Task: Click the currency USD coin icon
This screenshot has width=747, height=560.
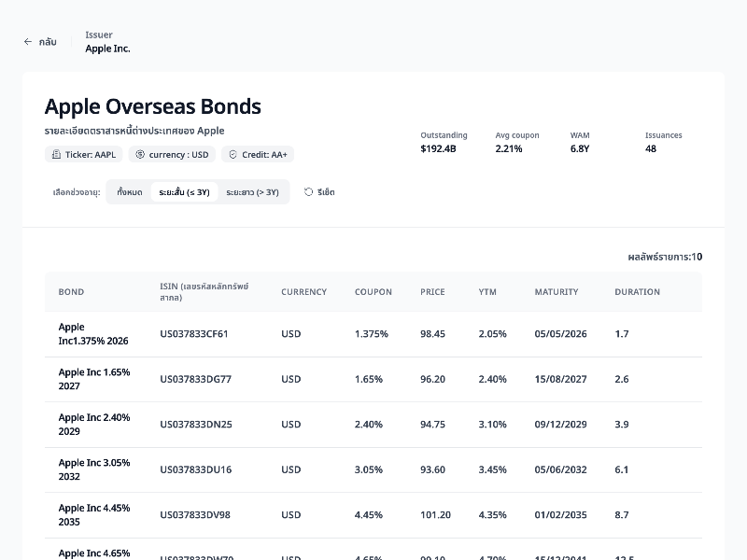Action: (140, 154)
